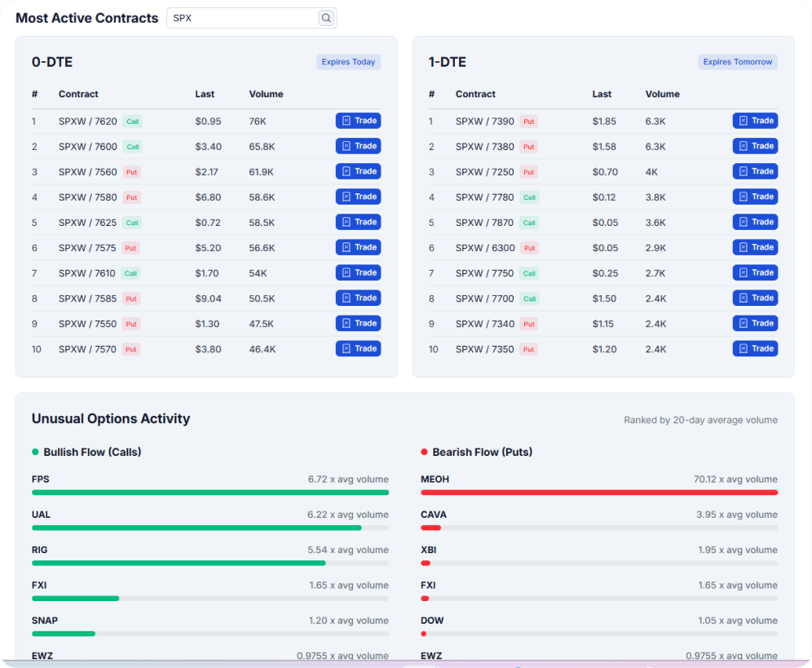Trade the SPXW 7340 Put contract

point(755,323)
